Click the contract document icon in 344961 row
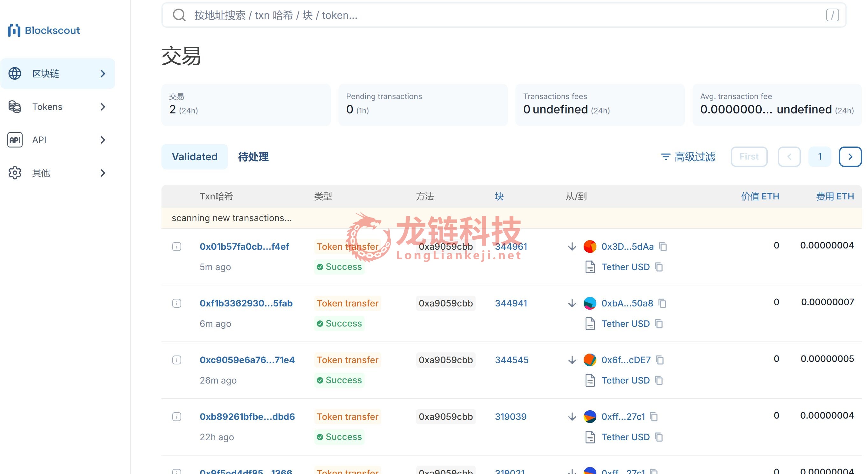Image resolution: width=868 pixels, height=474 pixels. click(590, 267)
